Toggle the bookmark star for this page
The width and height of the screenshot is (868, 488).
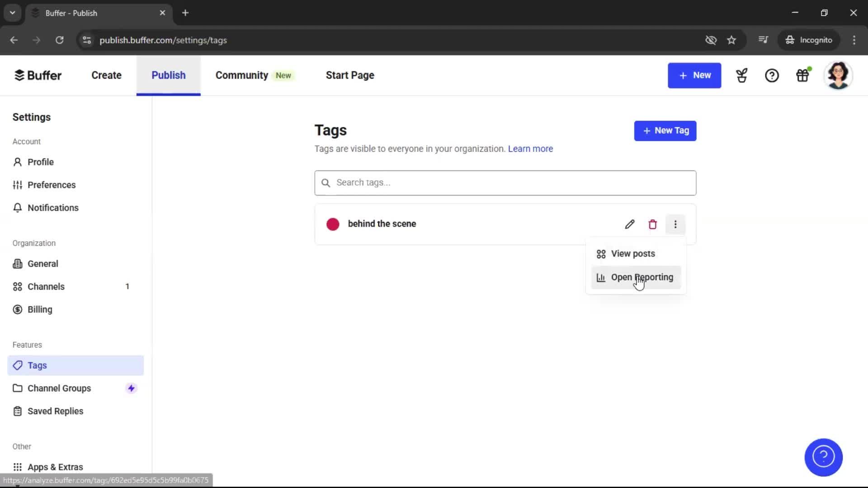coord(731,40)
